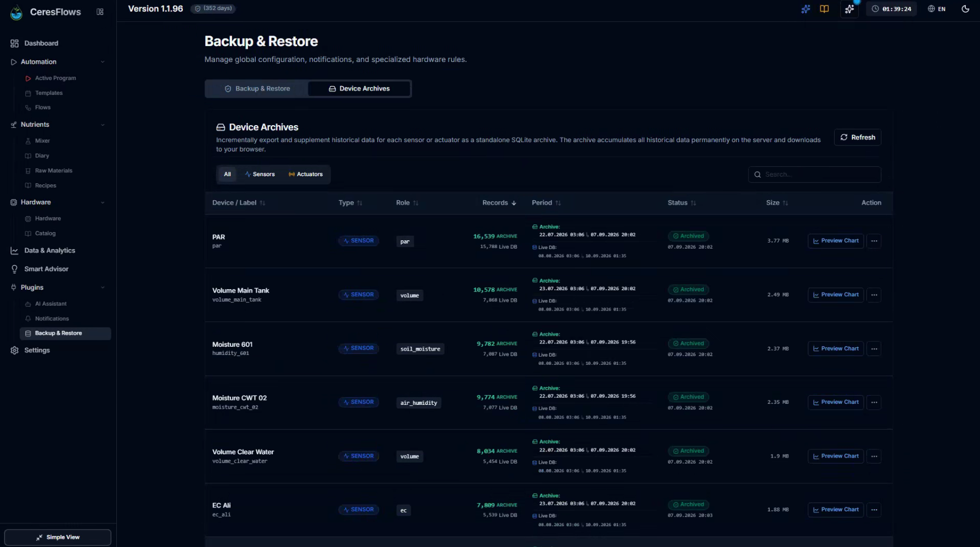The image size is (980, 547).
Task: Sort table by Size column
Action: (x=777, y=203)
